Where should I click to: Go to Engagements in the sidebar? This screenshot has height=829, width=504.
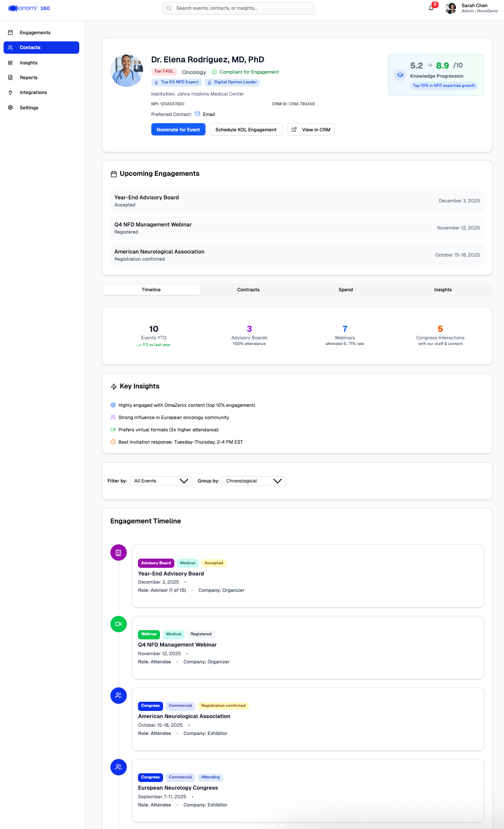pyautogui.click(x=41, y=33)
